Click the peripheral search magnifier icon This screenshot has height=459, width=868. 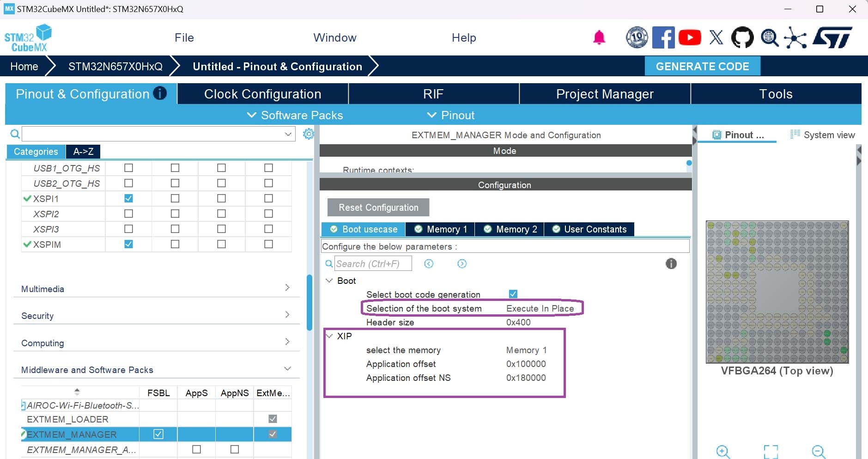pos(15,134)
